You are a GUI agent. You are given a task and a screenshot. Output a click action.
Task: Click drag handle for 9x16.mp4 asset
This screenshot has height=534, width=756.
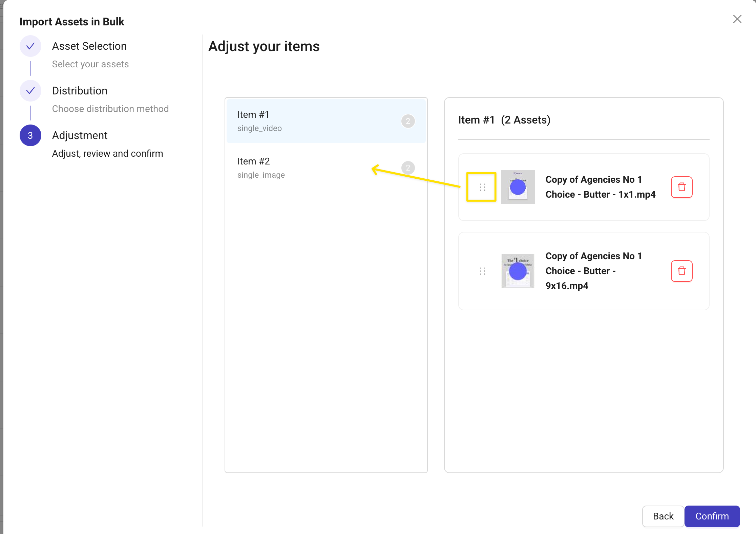click(482, 271)
